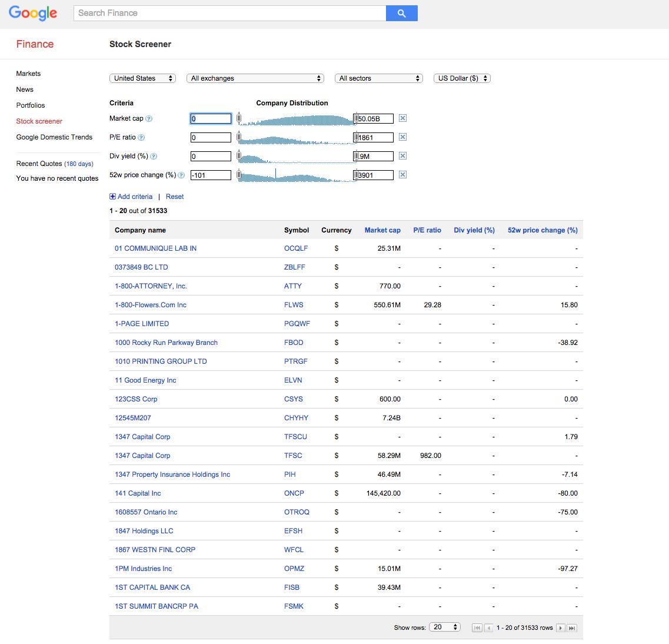669x644 pixels.
Task: Click 52w price change slider left handle
Action: click(239, 175)
